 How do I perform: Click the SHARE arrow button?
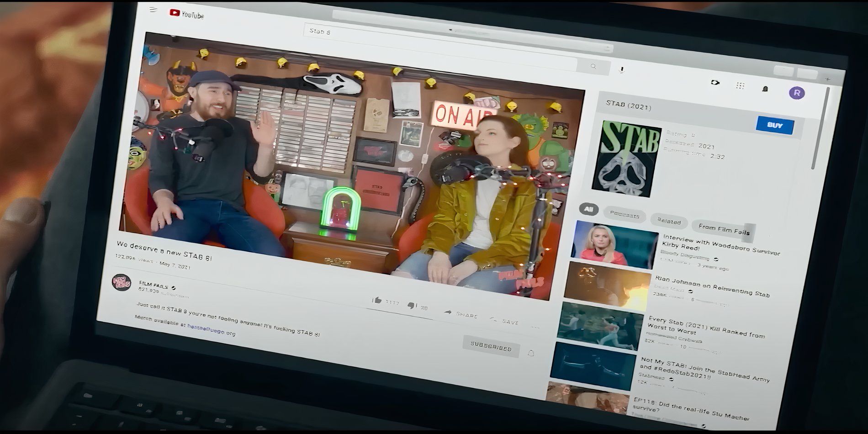(461, 314)
